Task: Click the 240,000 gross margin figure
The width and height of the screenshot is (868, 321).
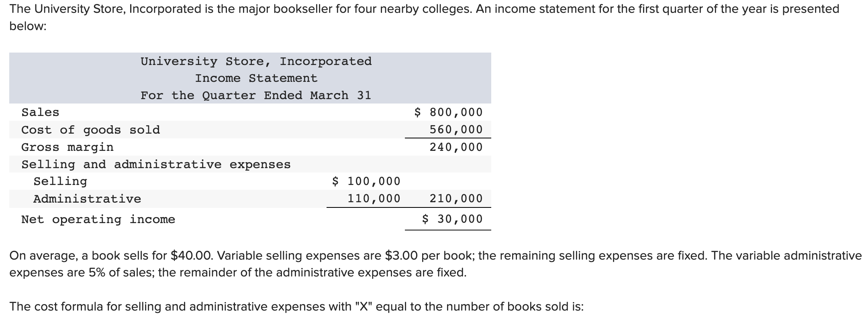Action: click(456, 147)
